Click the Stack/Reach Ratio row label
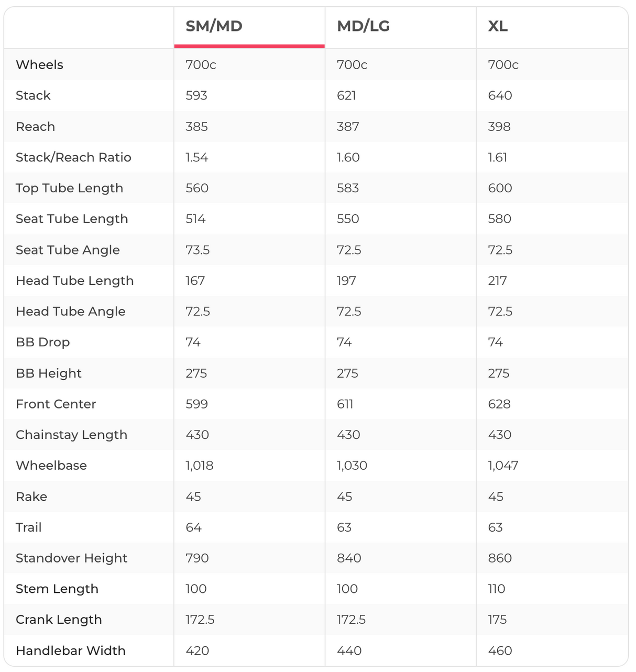The width and height of the screenshot is (636, 672). point(73,158)
